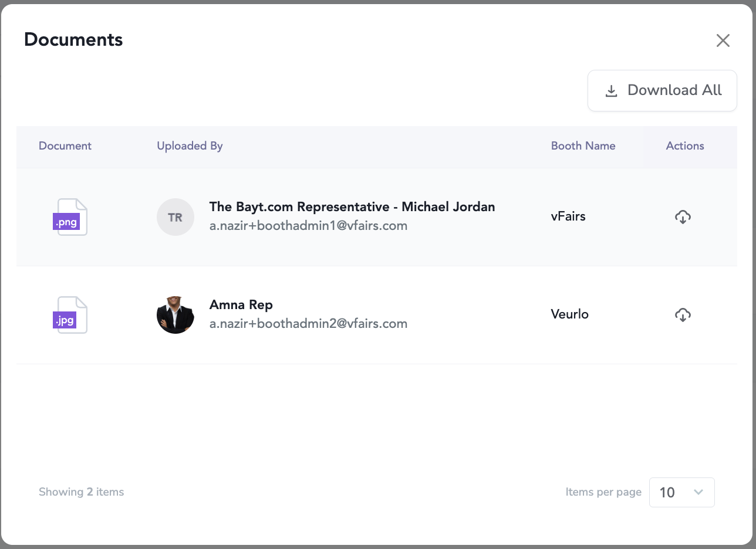Viewport: 756px width, 549px height.
Task: Click the boothadmin1 email address
Action: (308, 226)
